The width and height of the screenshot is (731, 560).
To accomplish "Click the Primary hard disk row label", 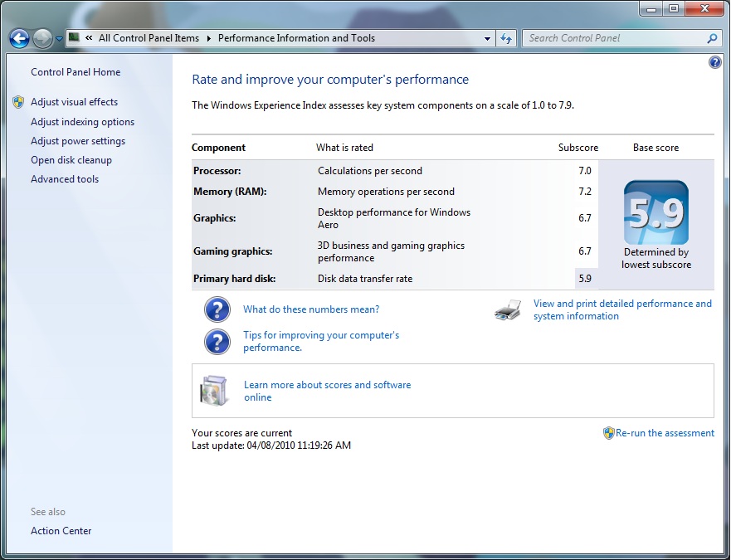I will (x=235, y=279).
